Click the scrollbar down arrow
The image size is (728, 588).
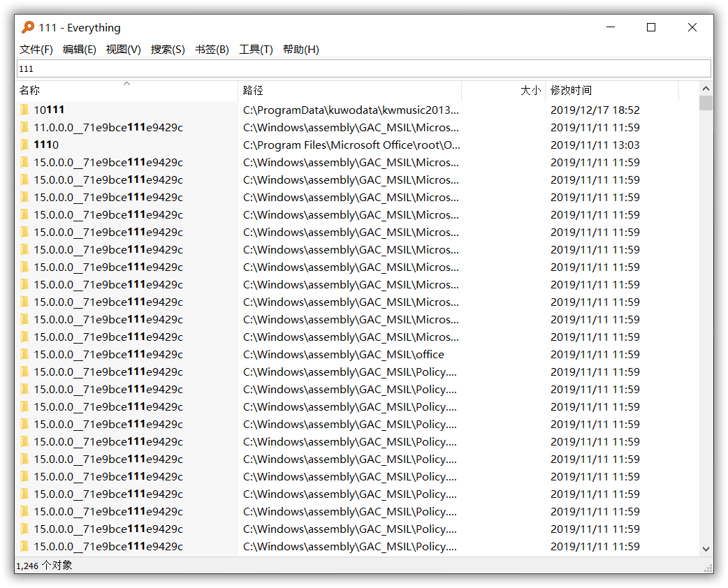click(x=706, y=549)
